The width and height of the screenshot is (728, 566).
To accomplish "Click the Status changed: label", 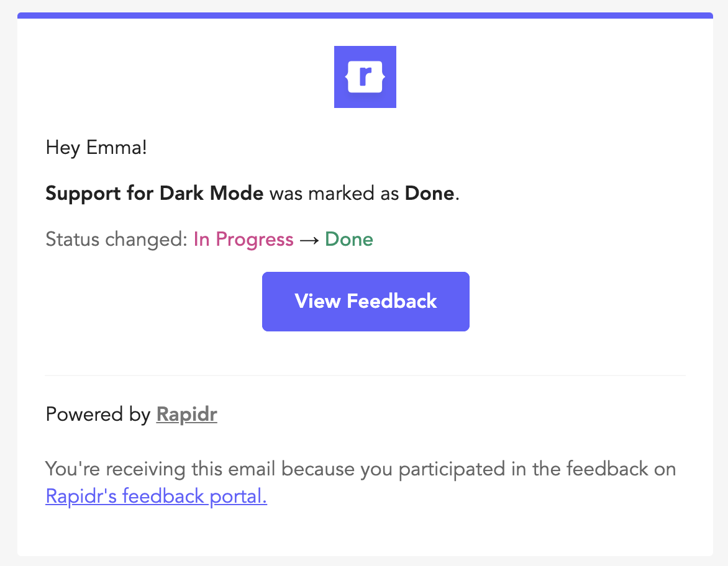I will [116, 240].
